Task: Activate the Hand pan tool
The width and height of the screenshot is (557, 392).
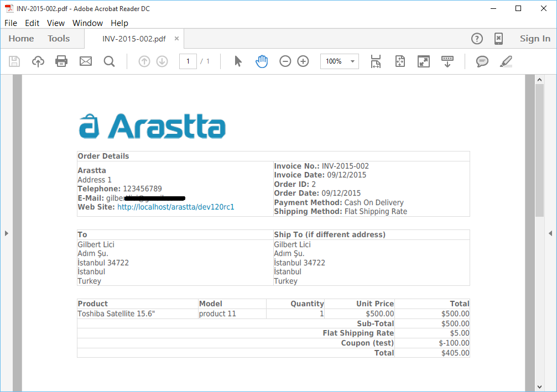Action: tap(262, 61)
